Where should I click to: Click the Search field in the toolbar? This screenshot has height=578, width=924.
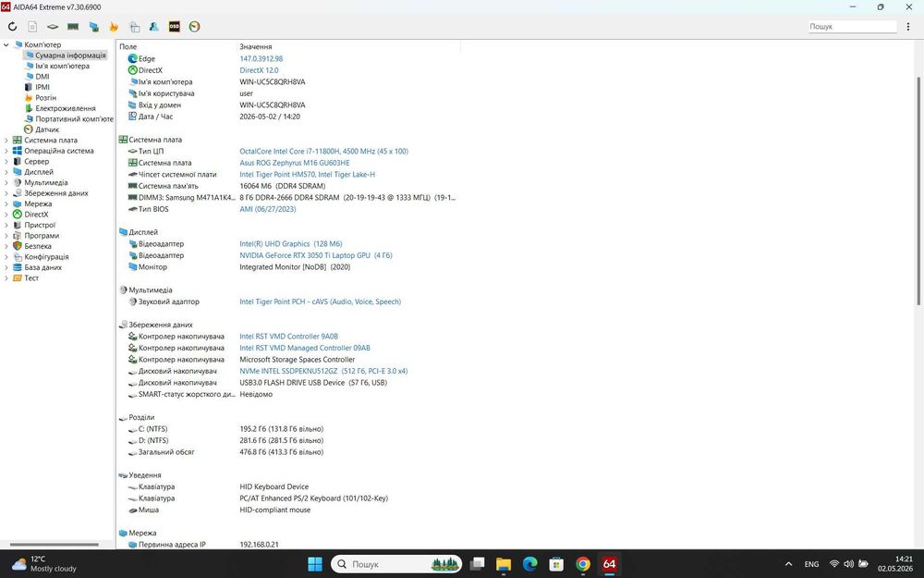[x=852, y=27]
